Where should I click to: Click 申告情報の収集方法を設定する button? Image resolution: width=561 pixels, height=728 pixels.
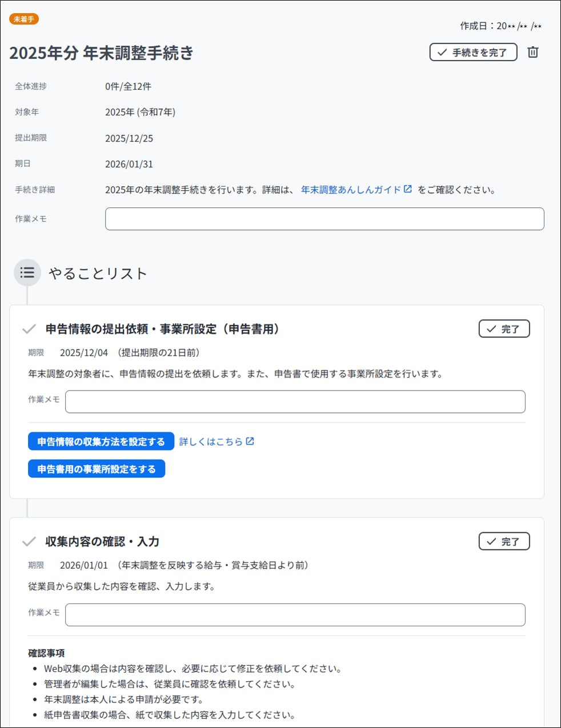pyautogui.click(x=101, y=441)
